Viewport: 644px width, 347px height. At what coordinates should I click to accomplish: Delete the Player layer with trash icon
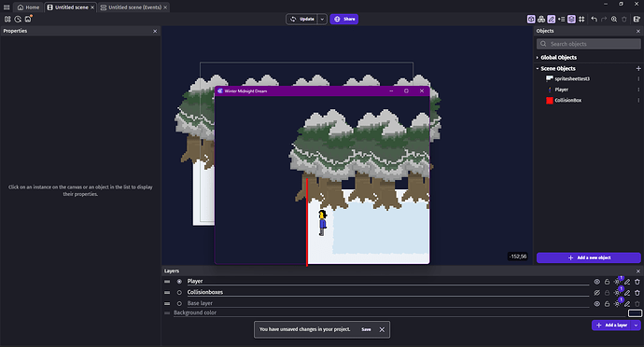(637, 282)
